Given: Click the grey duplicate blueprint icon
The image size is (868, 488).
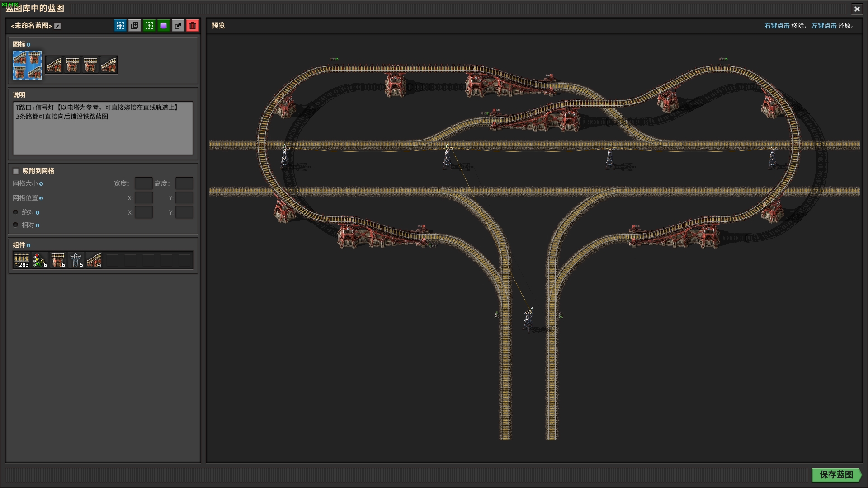Looking at the screenshot, I should click(135, 26).
